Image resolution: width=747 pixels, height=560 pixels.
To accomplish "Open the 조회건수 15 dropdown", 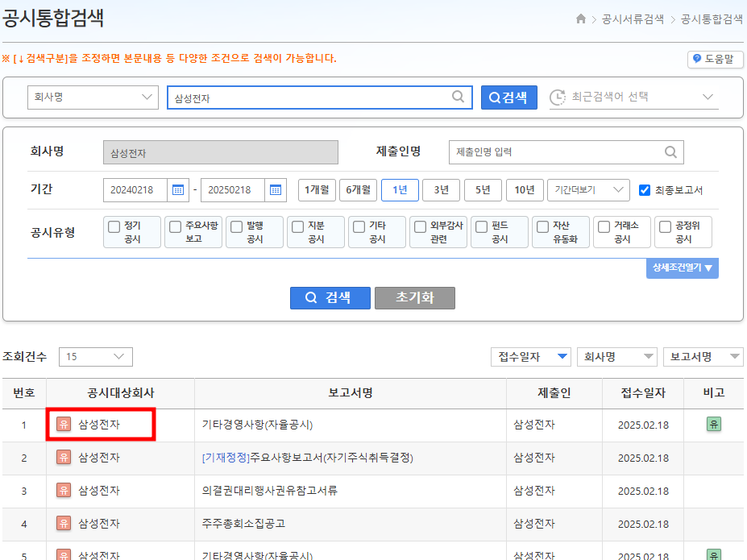I will [96, 357].
